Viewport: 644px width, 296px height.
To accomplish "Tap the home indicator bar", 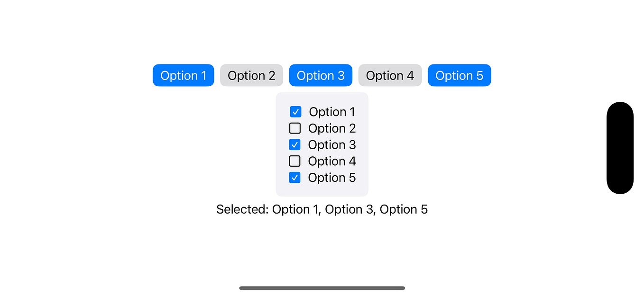I will 322,287.
